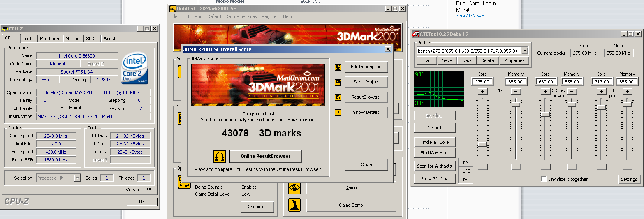Viewport: 644px width, 219px height.
Task: Switch to the About tab in CPU-Z
Action: point(109,39)
